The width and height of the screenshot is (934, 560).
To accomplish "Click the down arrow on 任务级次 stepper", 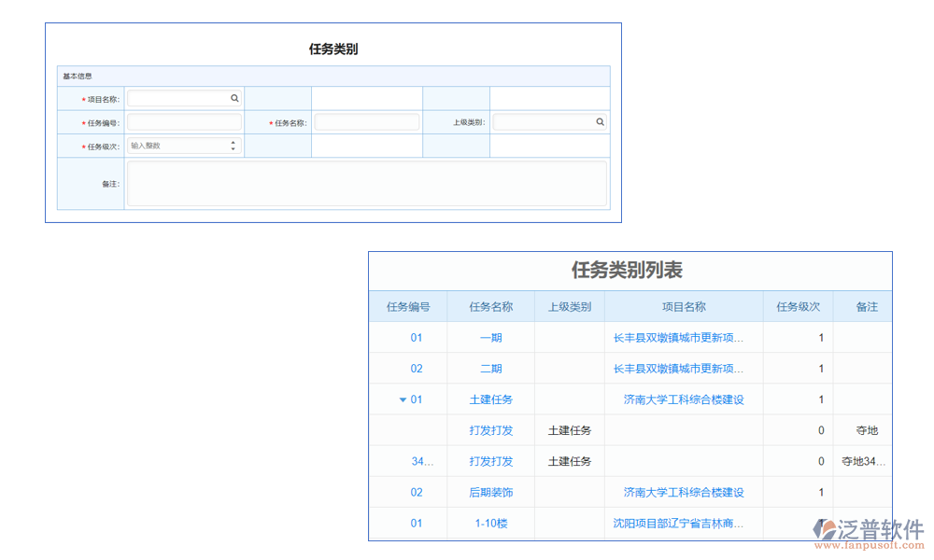I will [x=231, y=148].
